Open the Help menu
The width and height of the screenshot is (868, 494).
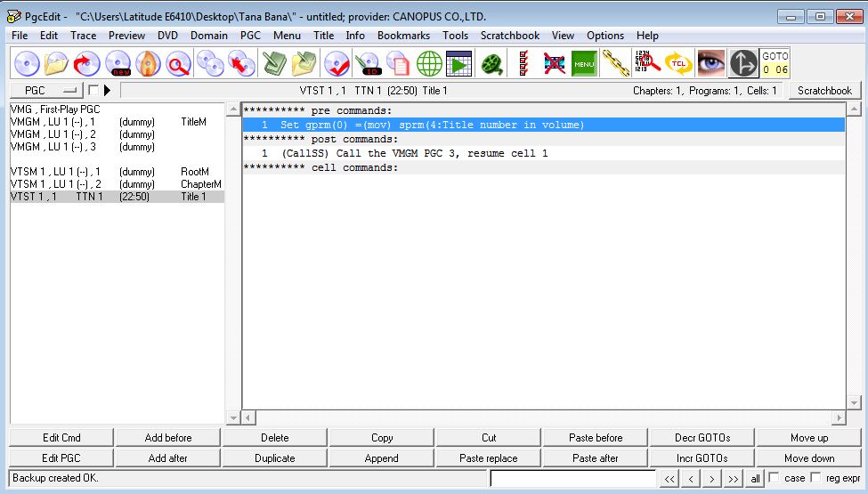tap(647, 36)
